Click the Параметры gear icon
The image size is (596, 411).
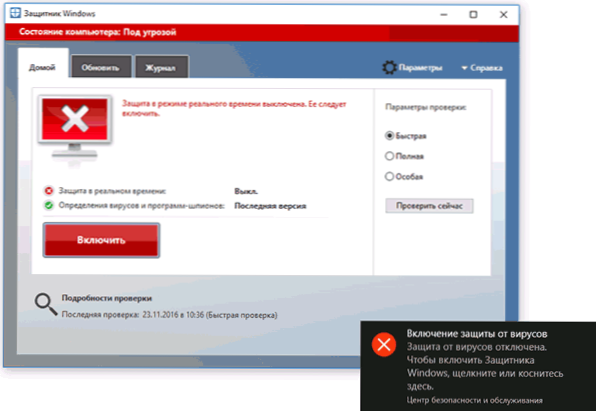tap(389, 68)
